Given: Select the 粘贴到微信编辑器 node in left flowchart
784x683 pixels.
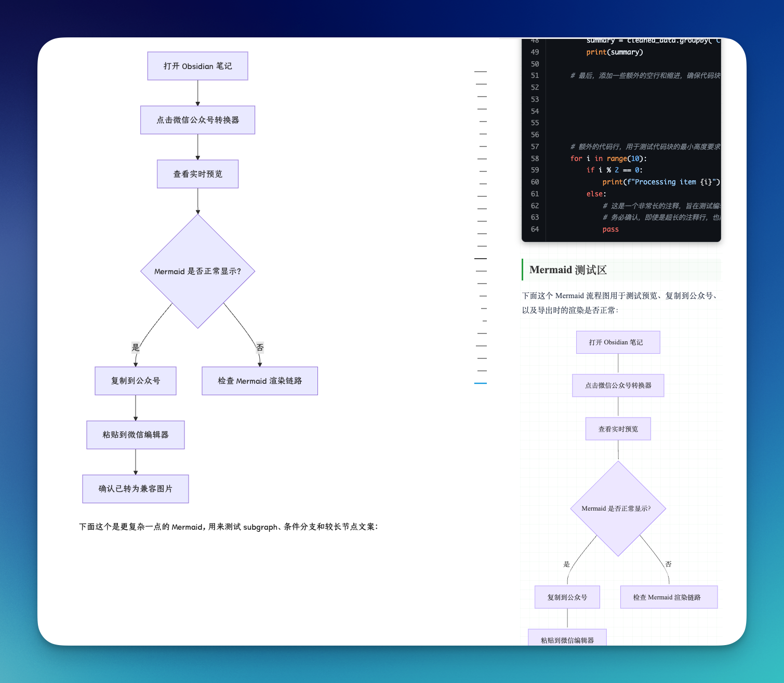Looking at the screenshot, I should coord(136,435).
